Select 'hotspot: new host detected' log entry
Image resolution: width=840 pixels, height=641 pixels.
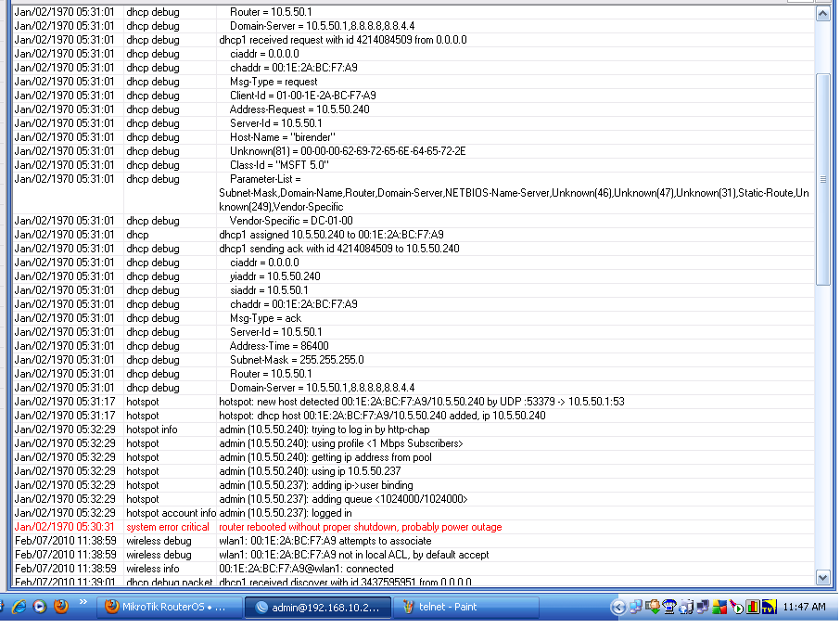tap(413, 402)
